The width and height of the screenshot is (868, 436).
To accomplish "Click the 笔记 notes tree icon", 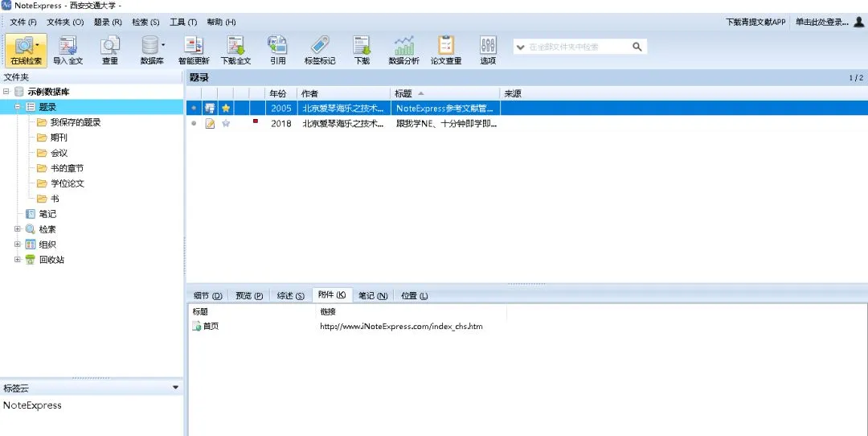I will click(31, 214).
